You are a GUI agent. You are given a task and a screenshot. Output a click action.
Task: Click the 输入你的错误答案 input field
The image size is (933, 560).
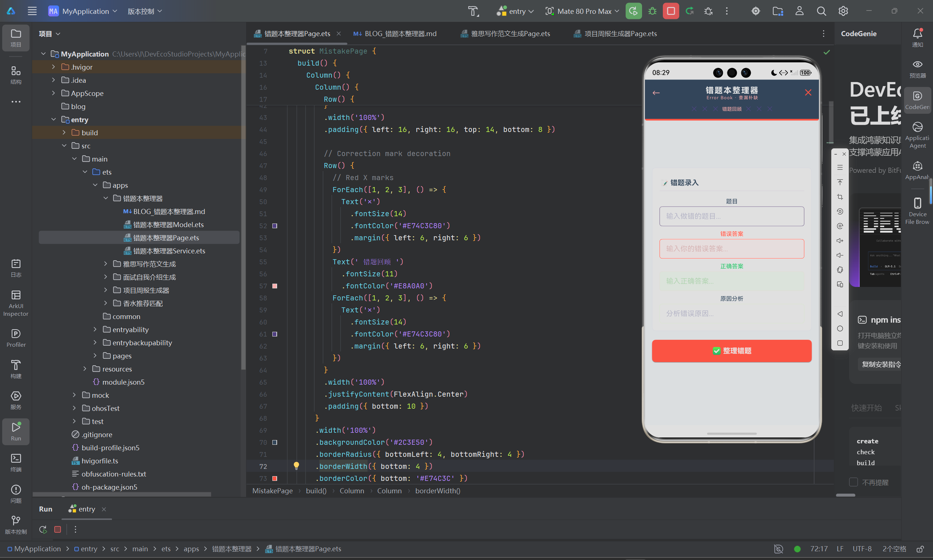pos(731,249)
